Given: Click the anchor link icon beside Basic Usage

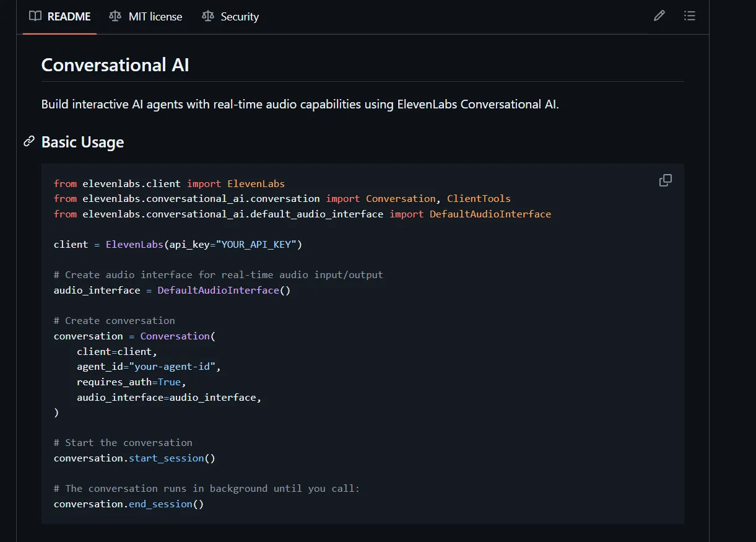Looking at the screenshot, I should [x=29, y=142].
